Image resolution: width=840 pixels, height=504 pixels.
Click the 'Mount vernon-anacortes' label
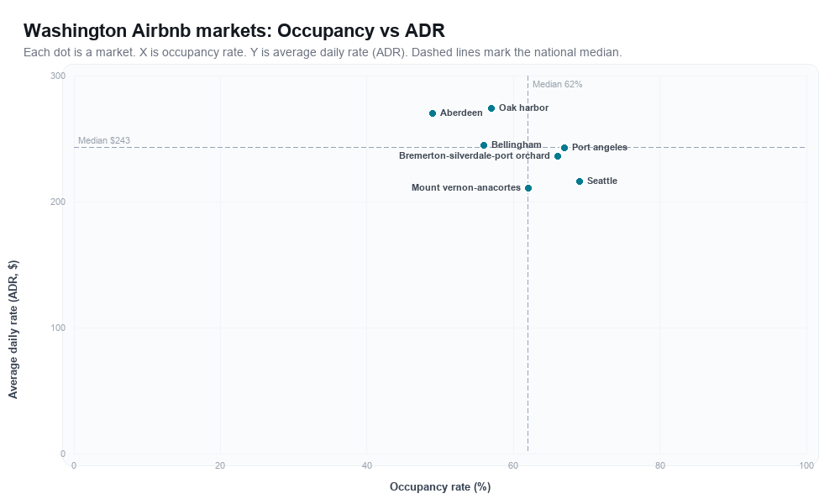pyautogui.click(x=466, y=187)
